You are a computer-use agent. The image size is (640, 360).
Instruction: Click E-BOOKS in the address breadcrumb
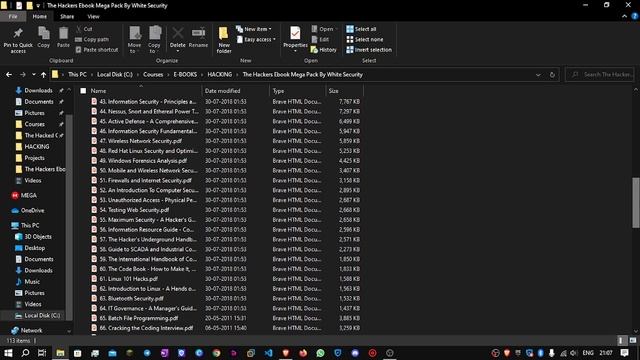[185, 75]
